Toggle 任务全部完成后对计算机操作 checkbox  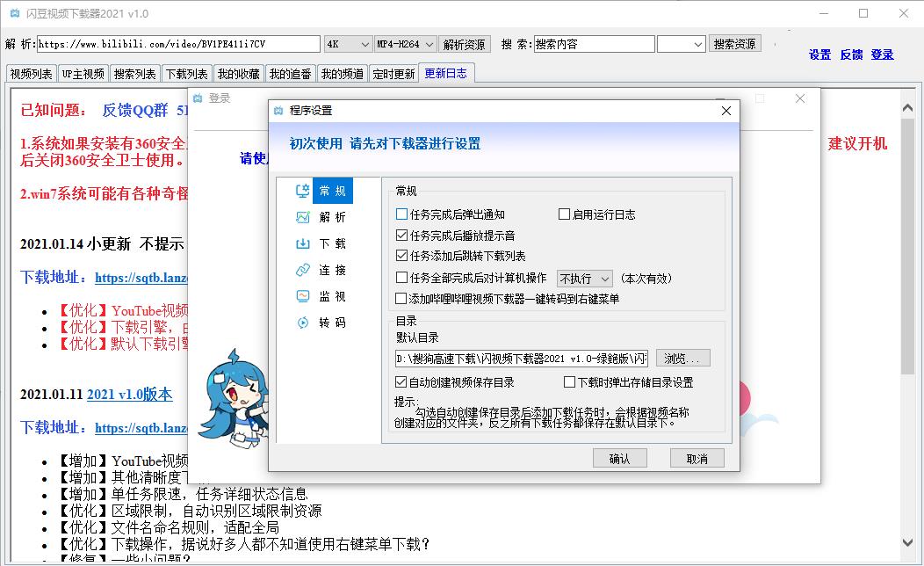point(402,278)
